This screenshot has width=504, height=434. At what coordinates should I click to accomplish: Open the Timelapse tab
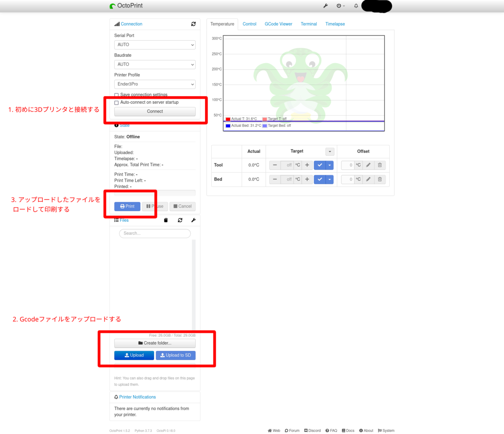click(335, 24)
